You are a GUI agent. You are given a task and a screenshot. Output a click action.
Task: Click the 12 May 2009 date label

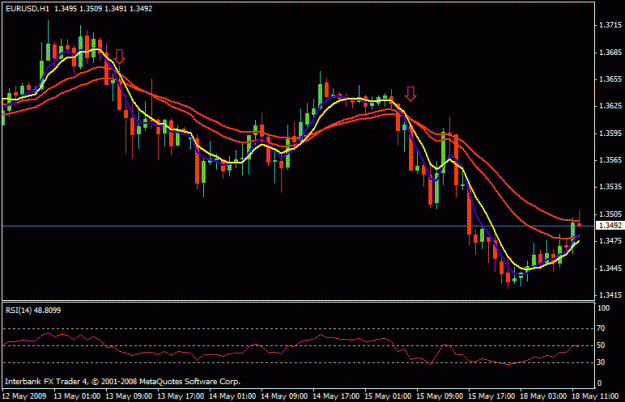tap(24, 396)
